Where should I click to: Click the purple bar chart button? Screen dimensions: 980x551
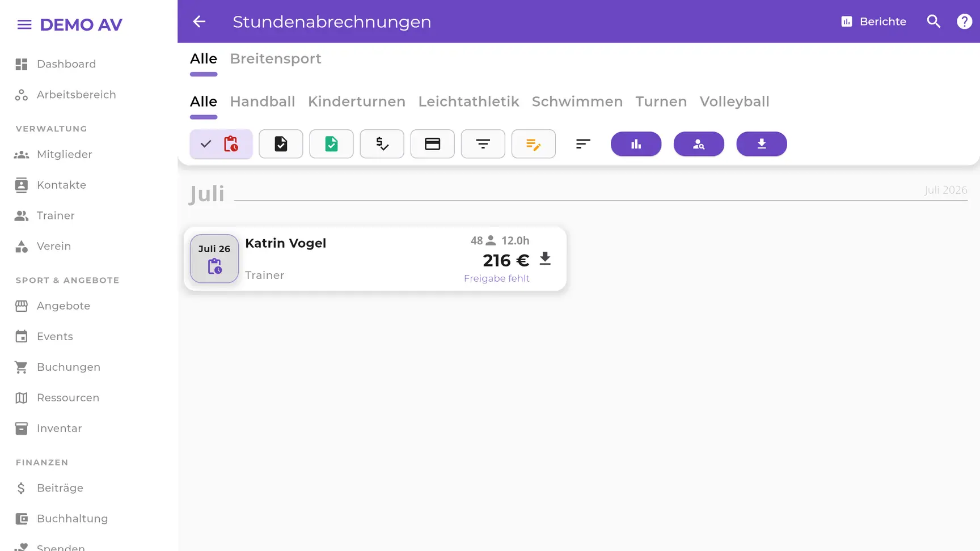click(x=636, y=144)
